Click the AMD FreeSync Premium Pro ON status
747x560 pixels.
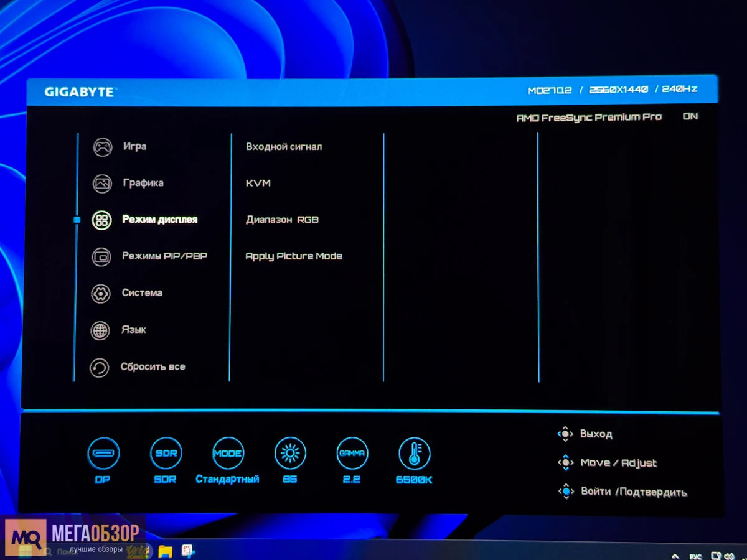click(607, 117)
